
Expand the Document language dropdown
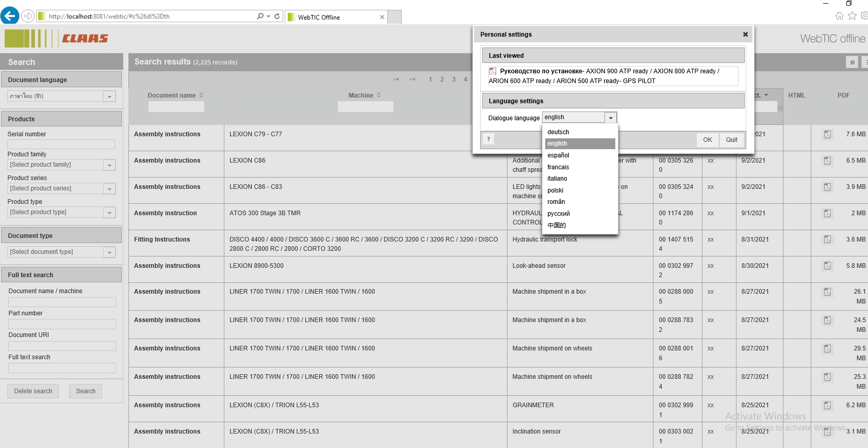tap(109, 97)
